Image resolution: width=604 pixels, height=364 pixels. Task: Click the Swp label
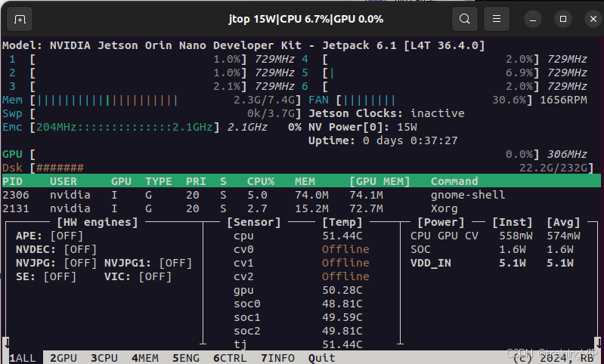point(12,113)
